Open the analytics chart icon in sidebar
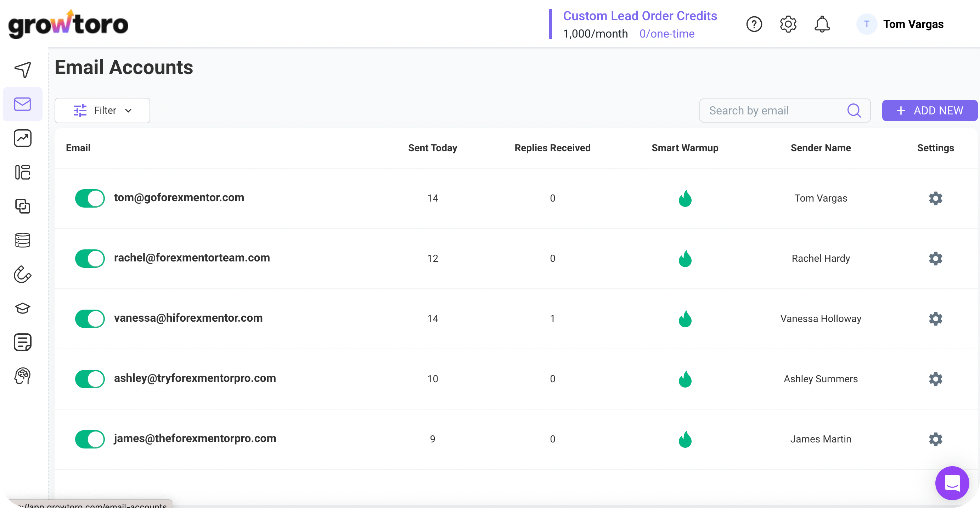The width and height of the screenshot is (980, 508). click(22, 138)
